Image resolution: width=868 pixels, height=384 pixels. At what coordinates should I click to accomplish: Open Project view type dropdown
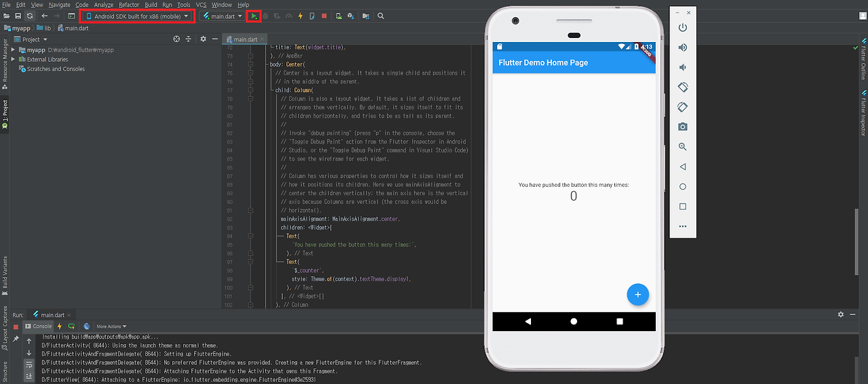point(31,39)
